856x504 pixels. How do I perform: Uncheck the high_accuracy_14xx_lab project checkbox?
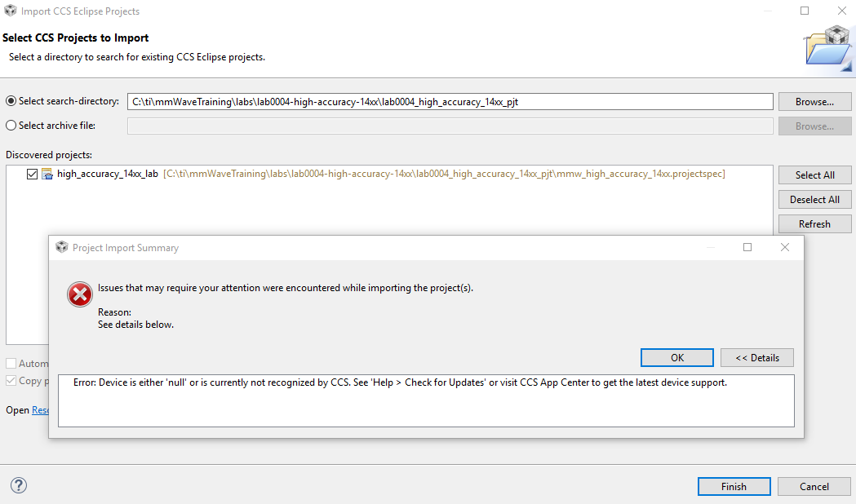click(x=32, y=174)
